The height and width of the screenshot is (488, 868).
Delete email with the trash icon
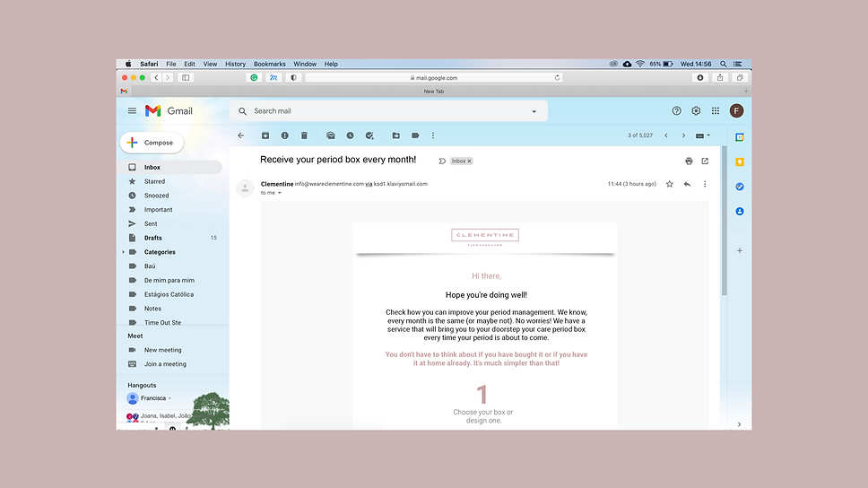(304, 135)
